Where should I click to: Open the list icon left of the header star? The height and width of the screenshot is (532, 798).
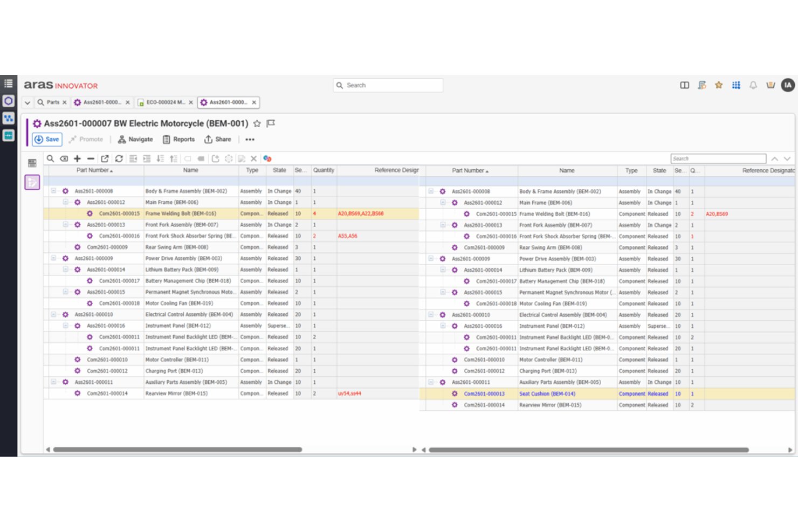[x=701, y=85]
